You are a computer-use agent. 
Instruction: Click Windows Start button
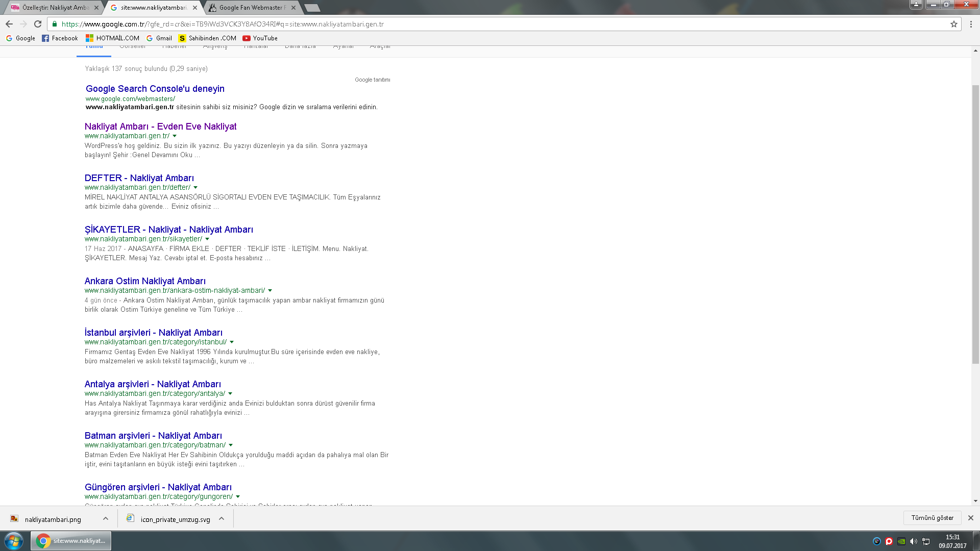pos(14,541)
